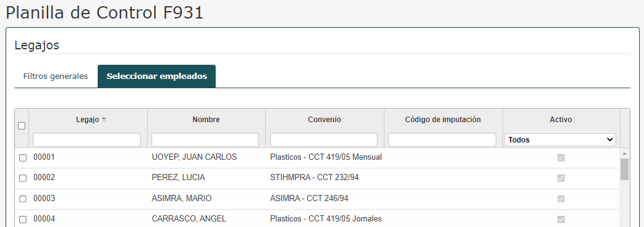Click the Convenio filter input field

click(324, 140)
